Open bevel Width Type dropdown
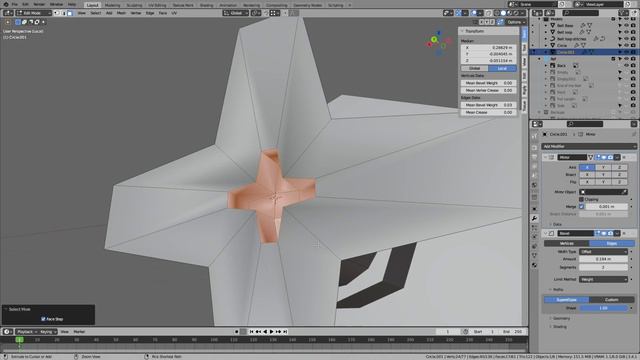The image size is (640, 360). pyautogui.click(x=603, y=252)
